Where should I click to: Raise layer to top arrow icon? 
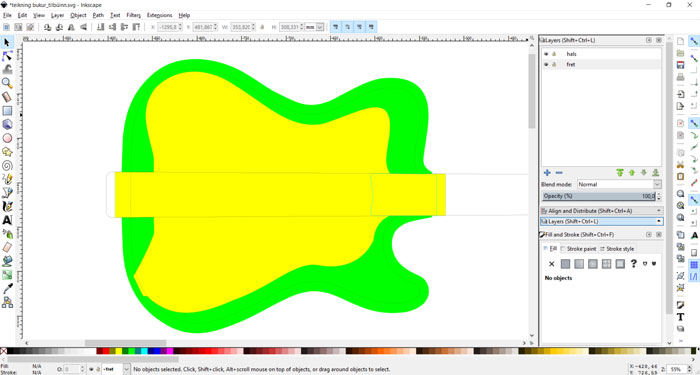(x=620, y=173)
